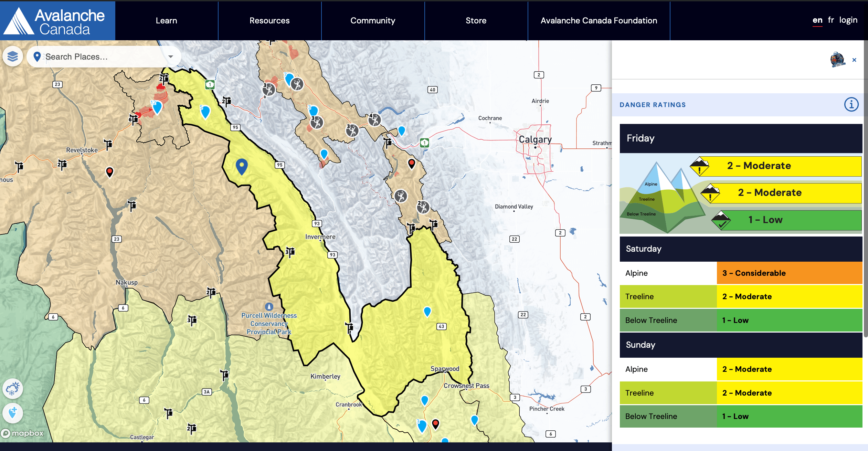Click the skier incident icon near Invermere east
The image size is (868, 451).
click(x=401, y=196)
